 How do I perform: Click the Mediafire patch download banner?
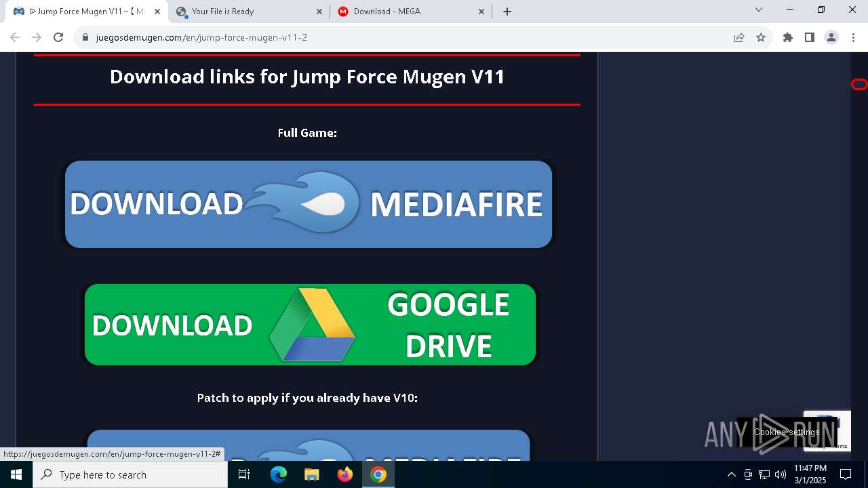[309, 445]
